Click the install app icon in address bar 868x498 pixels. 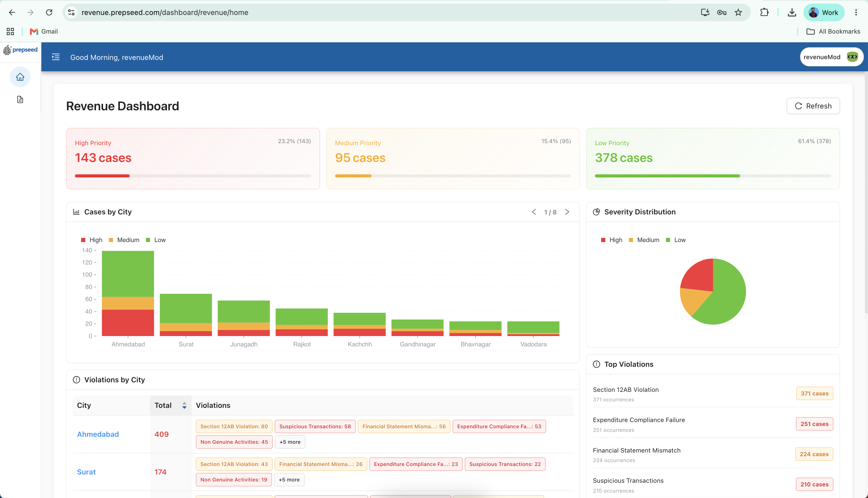(x=705, y=13)
